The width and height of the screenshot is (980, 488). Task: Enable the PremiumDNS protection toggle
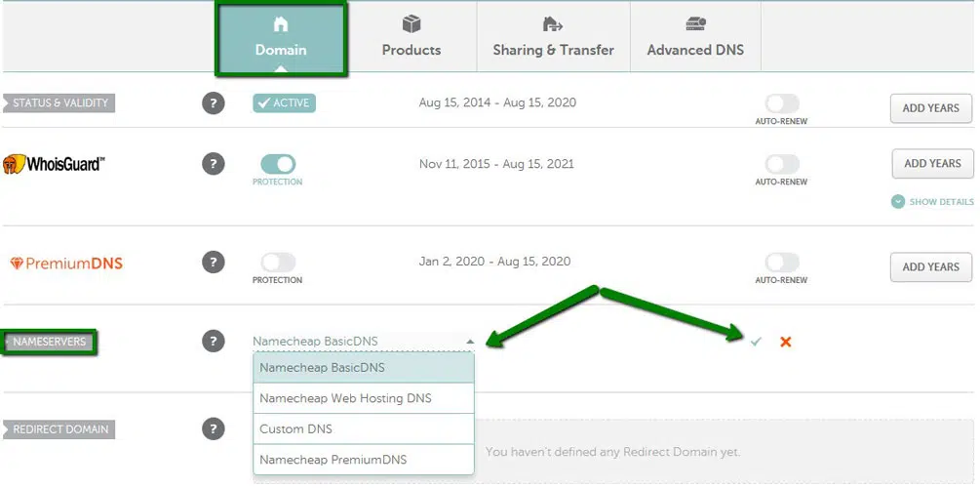point(278,263)
